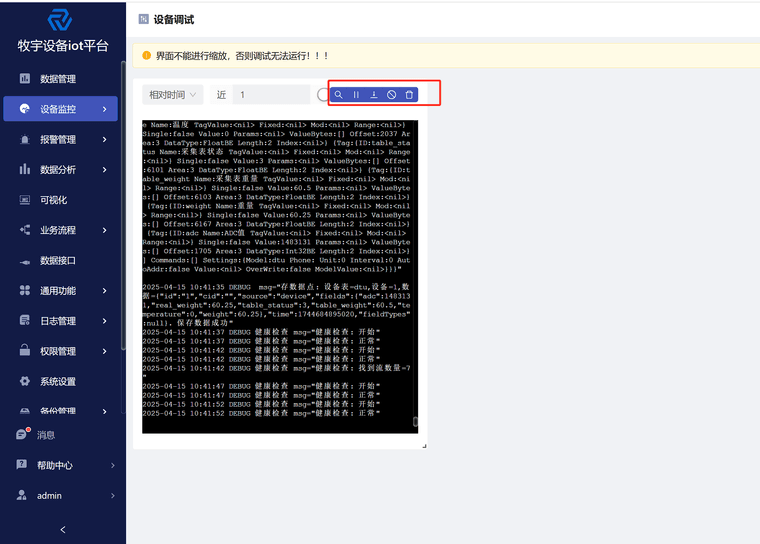Click the 报警管理 alarm light icon
This screenshot has height=544, width=760.
click(x=25, y=139)
